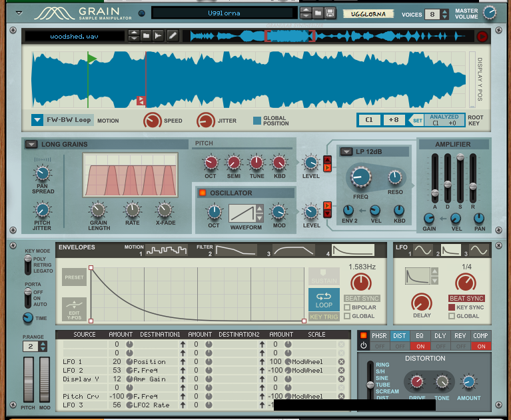The height and width of the screenshot is (420, 511).
Task: Open the browse patch folder icon
Action: pos(318,13)
